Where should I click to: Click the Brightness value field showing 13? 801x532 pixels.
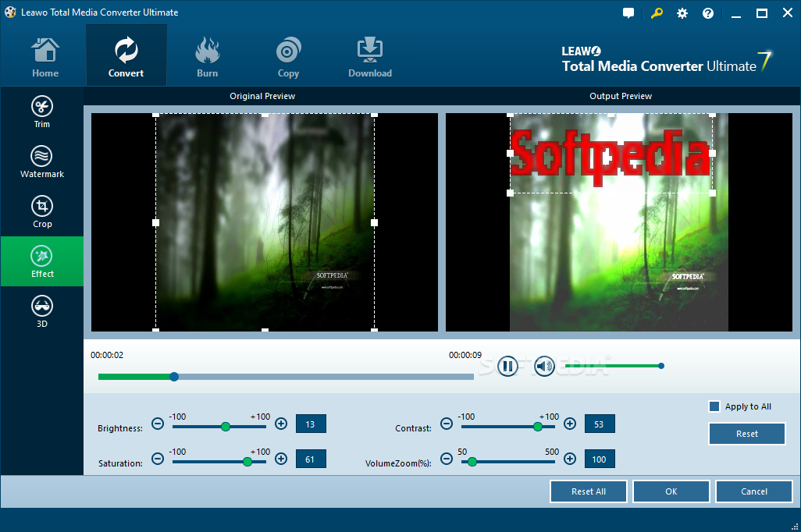click(x=311, y=424)
